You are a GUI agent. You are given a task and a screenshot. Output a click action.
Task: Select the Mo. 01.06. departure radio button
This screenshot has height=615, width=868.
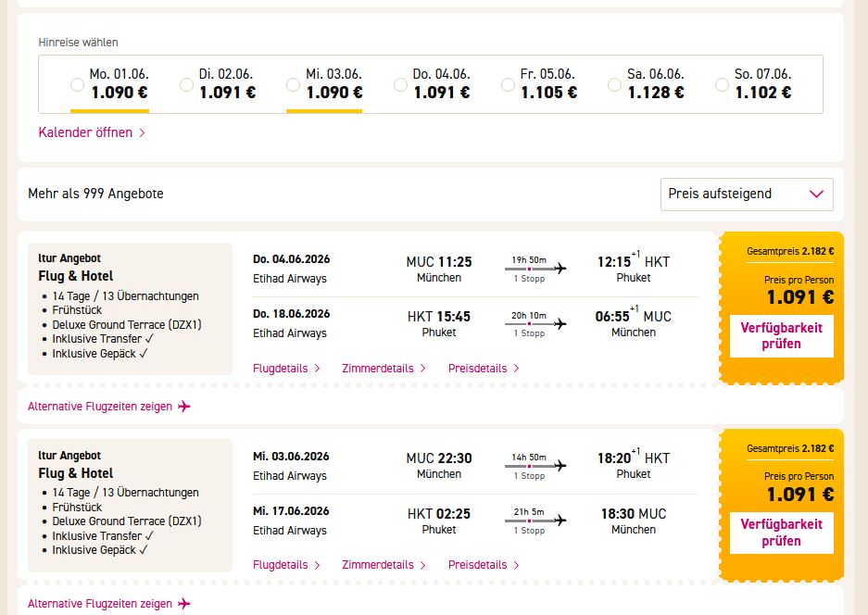(78, 84)
